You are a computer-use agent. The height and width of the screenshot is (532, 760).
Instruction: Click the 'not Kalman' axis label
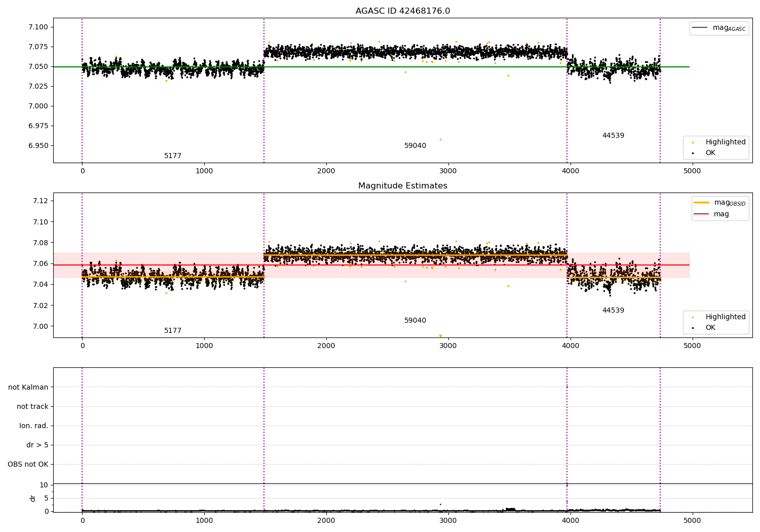click(28, 388)
